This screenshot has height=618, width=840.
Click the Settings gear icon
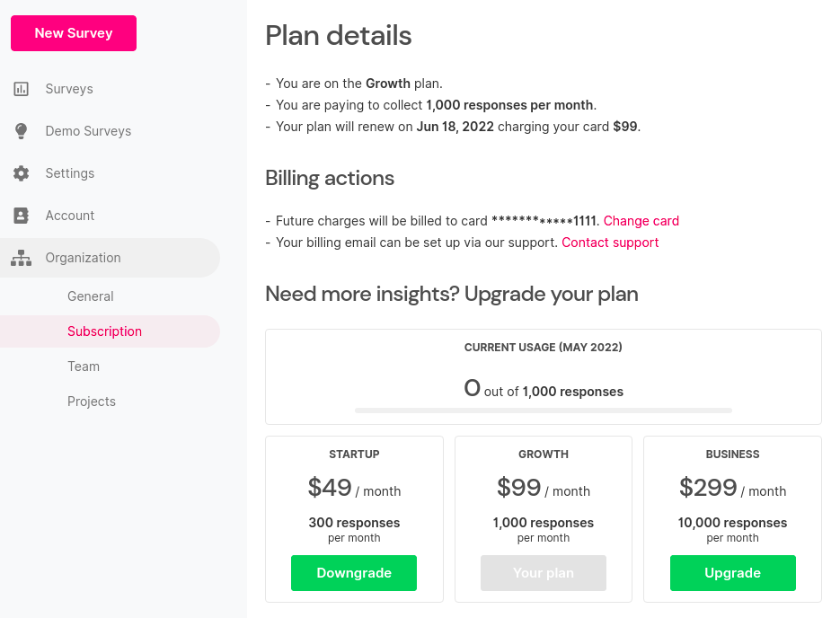(x=21, y=173)
